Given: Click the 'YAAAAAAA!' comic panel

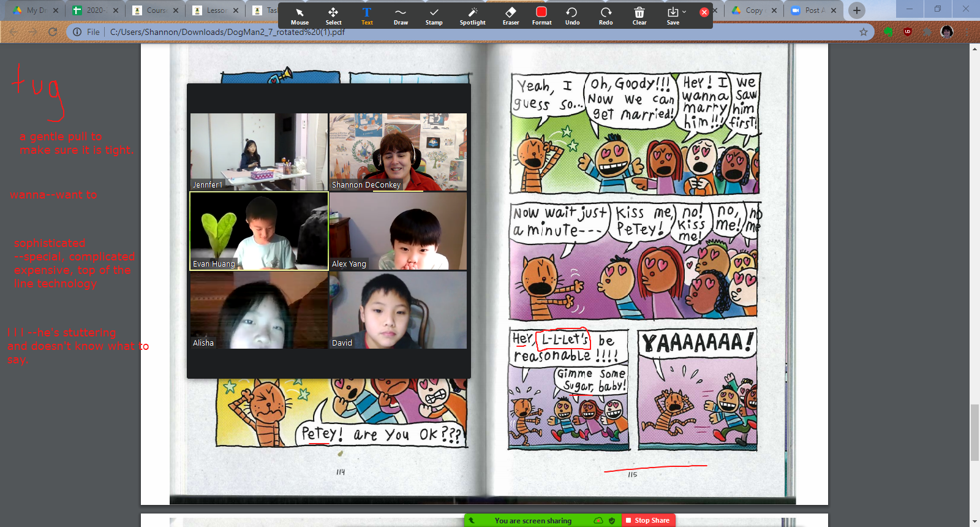Looking at the screenshot, I should click(x=697, y=390).
